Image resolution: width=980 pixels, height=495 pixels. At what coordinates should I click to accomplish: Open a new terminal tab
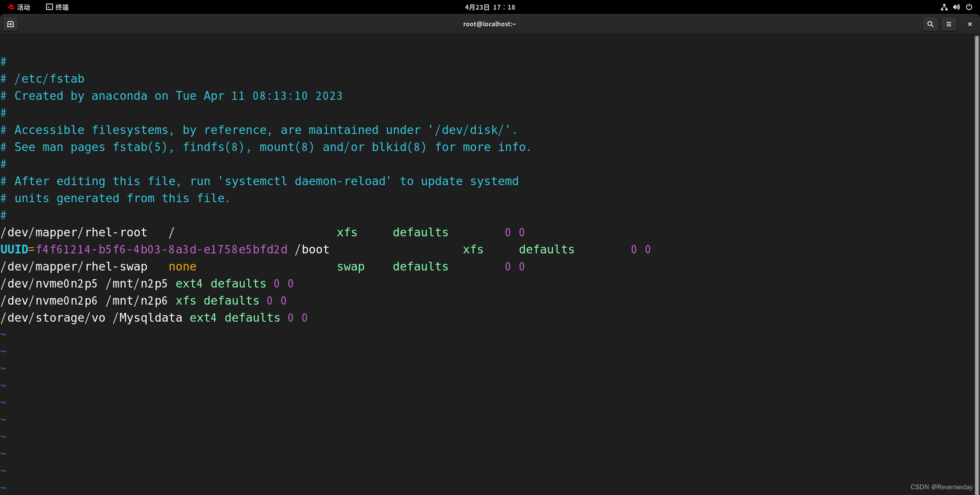(11, 24)
